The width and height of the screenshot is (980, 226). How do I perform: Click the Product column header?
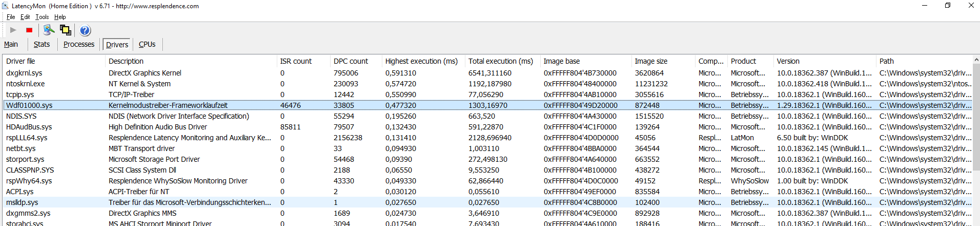click(x=750, y=61)
